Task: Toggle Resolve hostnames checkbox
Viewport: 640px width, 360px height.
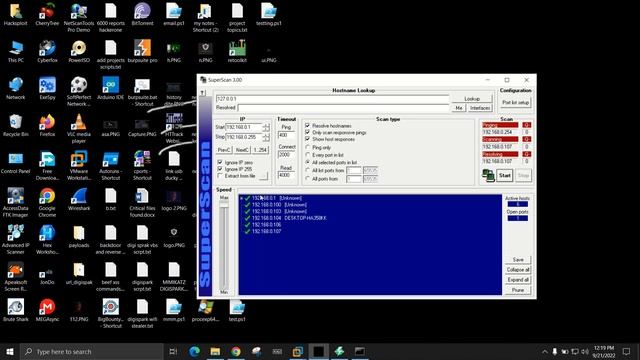Action: (x=307, y=126)
